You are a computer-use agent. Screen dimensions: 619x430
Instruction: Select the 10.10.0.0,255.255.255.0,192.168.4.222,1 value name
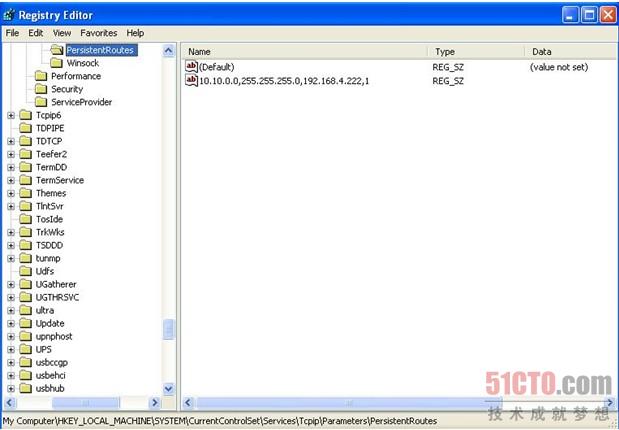284,81
